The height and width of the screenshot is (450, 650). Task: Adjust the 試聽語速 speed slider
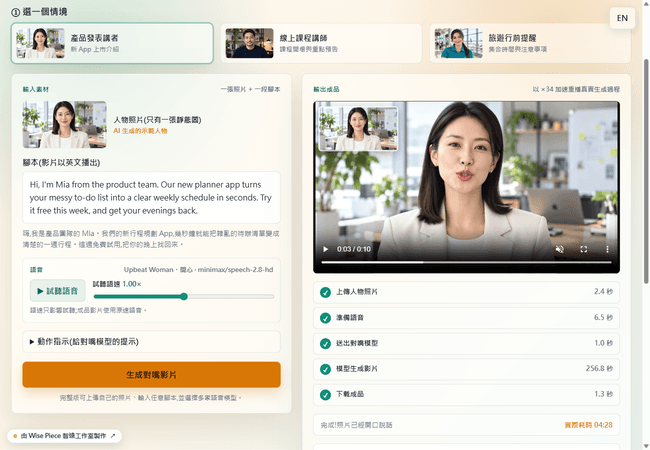184,296
